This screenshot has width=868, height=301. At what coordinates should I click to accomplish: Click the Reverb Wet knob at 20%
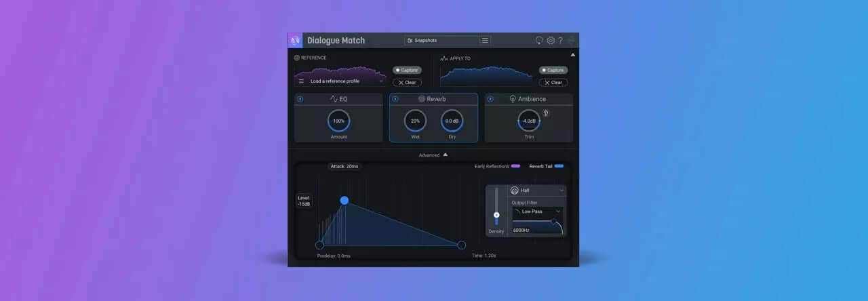click(x=415, y=121)
